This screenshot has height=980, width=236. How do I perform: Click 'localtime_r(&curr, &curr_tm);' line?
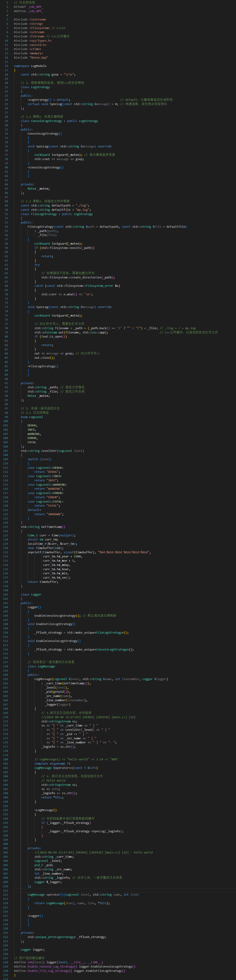click(x=53, y=544)
